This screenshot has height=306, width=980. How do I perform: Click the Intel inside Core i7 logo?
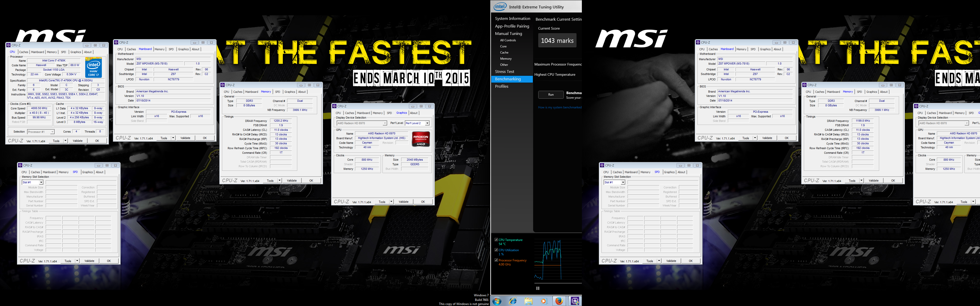pyautogui.click(x=94, y=68)
